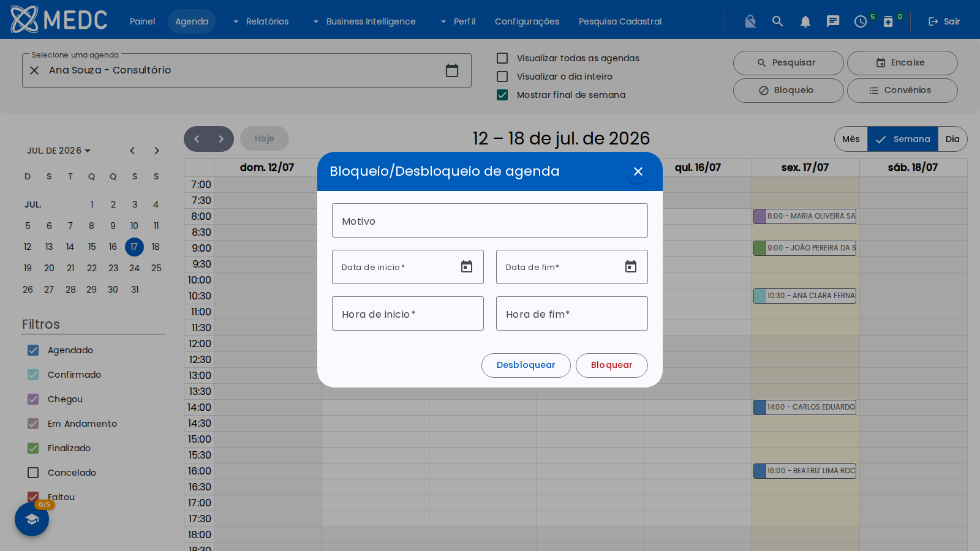Click Sair to log out
Viewport: 980px width, 551px height.
click(944, 21)
